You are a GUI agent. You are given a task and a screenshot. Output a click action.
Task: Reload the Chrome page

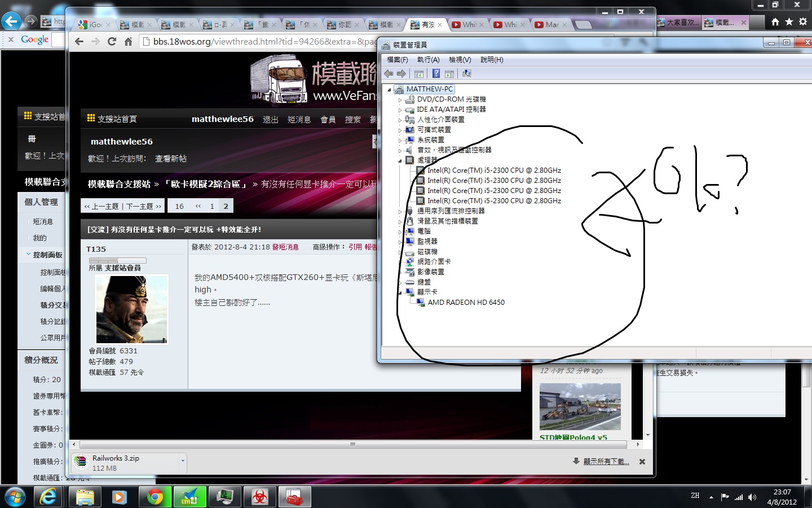[112, 41]
